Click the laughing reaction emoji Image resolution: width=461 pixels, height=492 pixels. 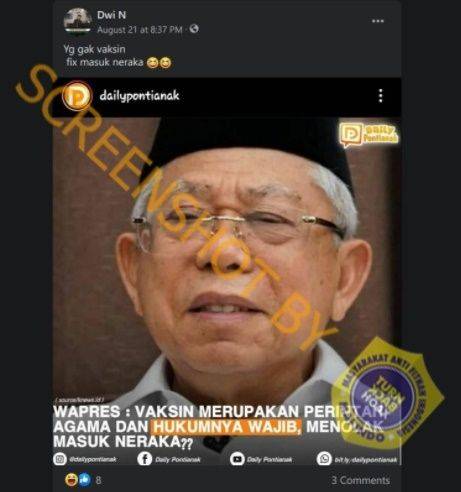(x=71, y=480)
